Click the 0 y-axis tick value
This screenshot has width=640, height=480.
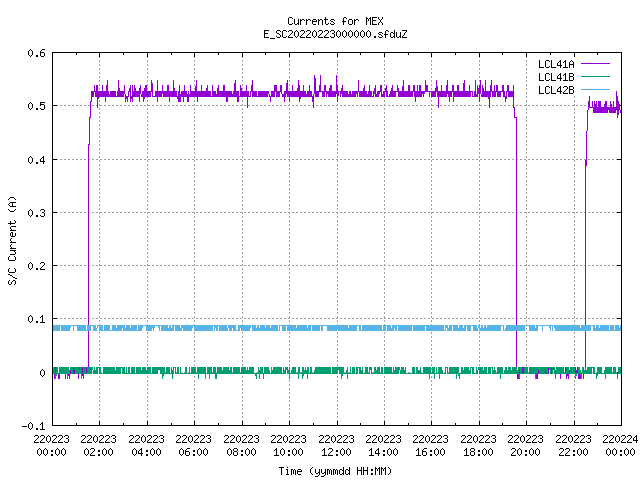[x=42, y=373]
